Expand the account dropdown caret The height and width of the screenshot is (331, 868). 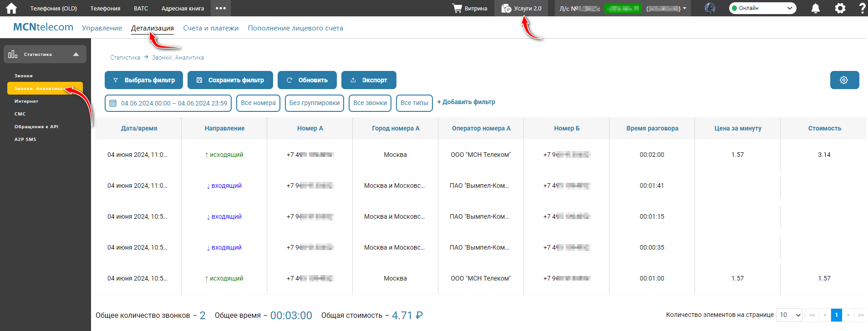[x=685, y=8]
